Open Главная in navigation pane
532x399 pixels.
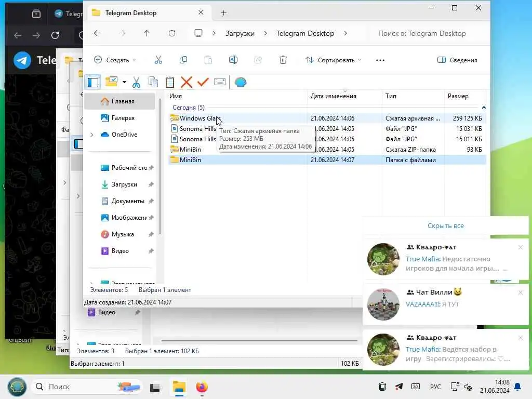click(x=120, y=101)
